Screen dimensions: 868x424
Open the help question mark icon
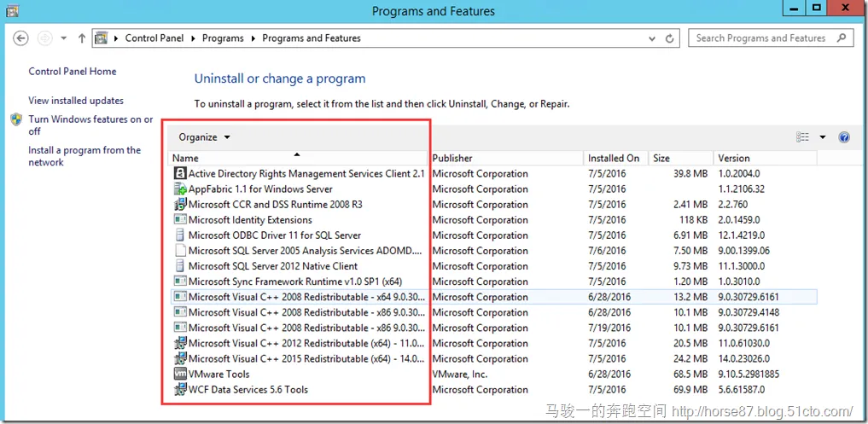(x=844, y=137)
